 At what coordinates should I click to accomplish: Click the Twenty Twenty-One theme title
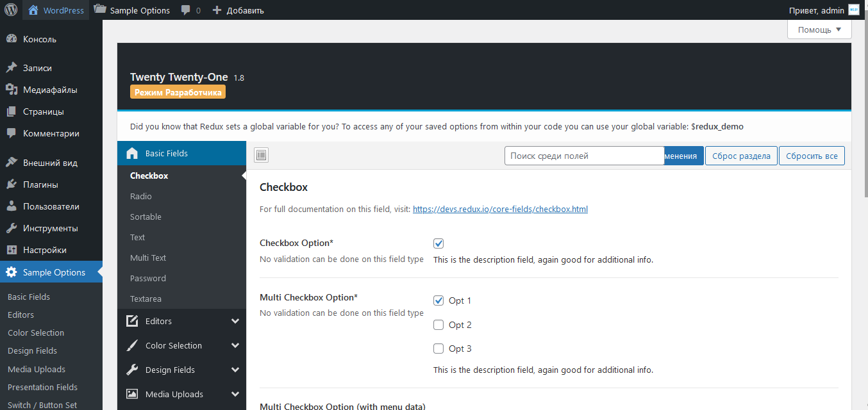pyautogui.click(x=179, y=77)
